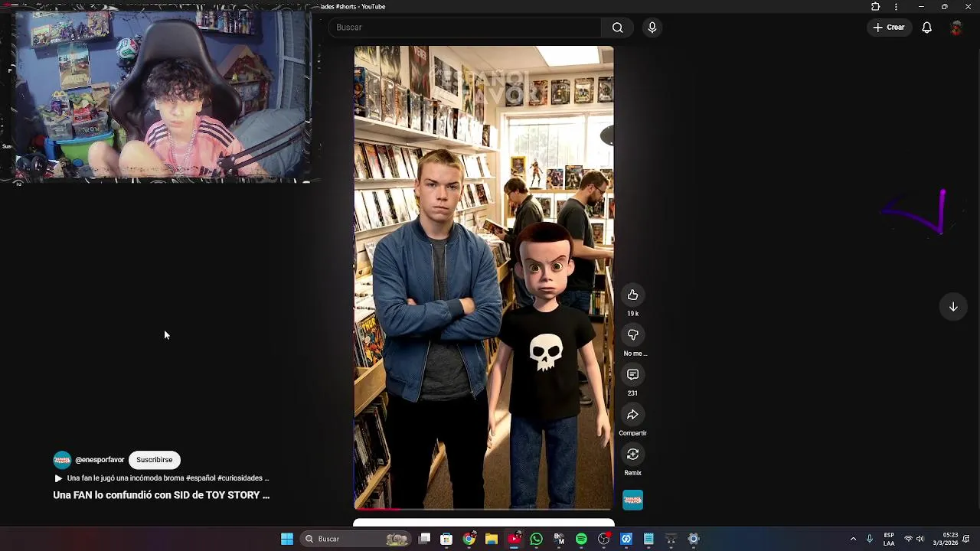Seek on the Short's red progress bar
The image size is (980, 551).
(x=484, y=509)
